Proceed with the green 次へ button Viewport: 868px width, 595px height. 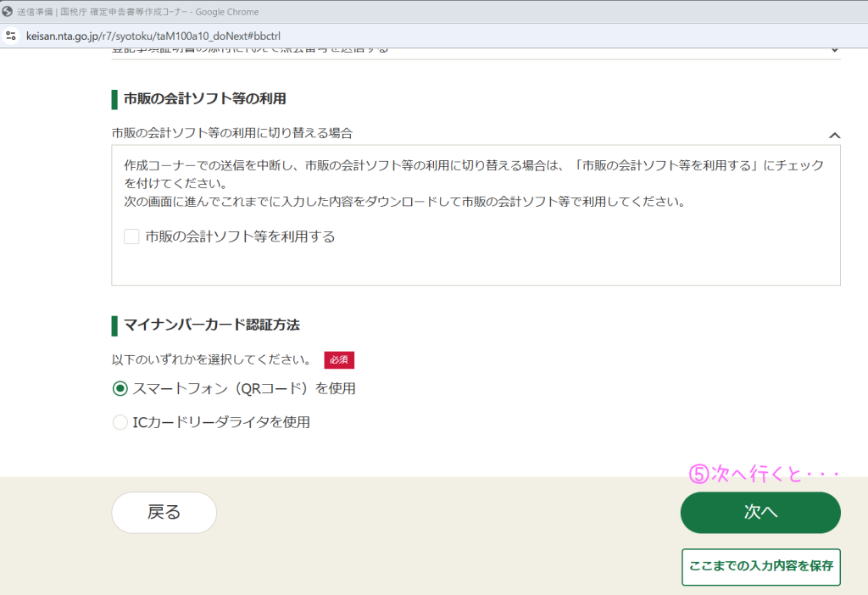coord(760,513)
